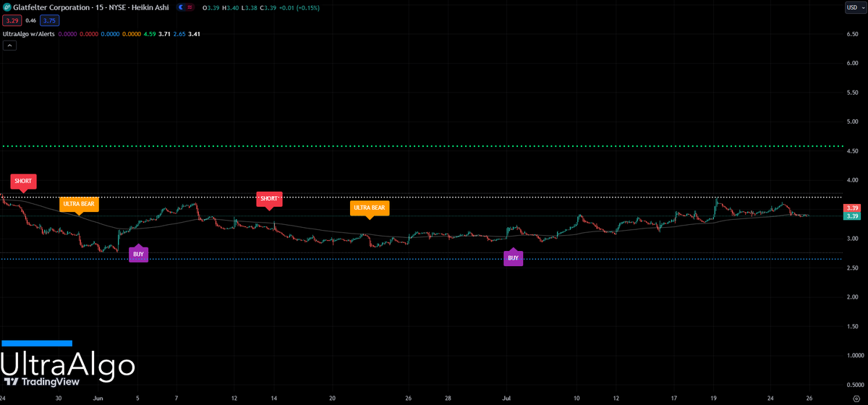Click the L3.38 low price reading
Screen dimensions: 868x405
click(251, 8)
